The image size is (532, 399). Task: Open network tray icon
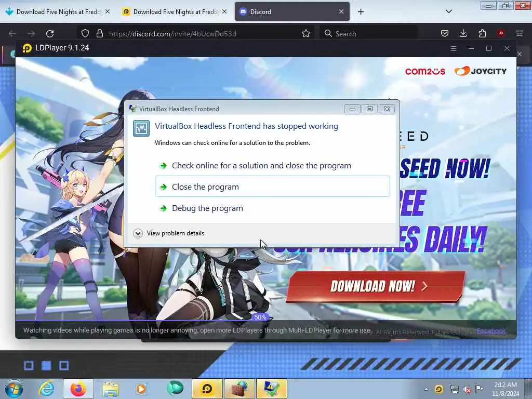(x=454, y=389)
